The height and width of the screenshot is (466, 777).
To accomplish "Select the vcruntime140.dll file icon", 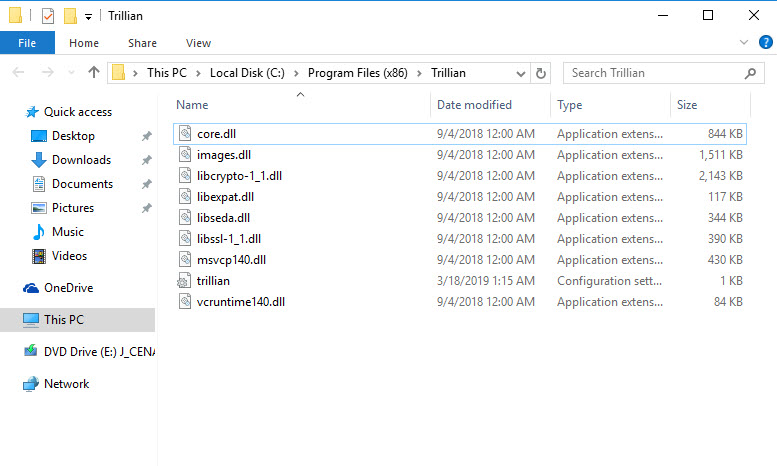I will [x=185, y=301].
